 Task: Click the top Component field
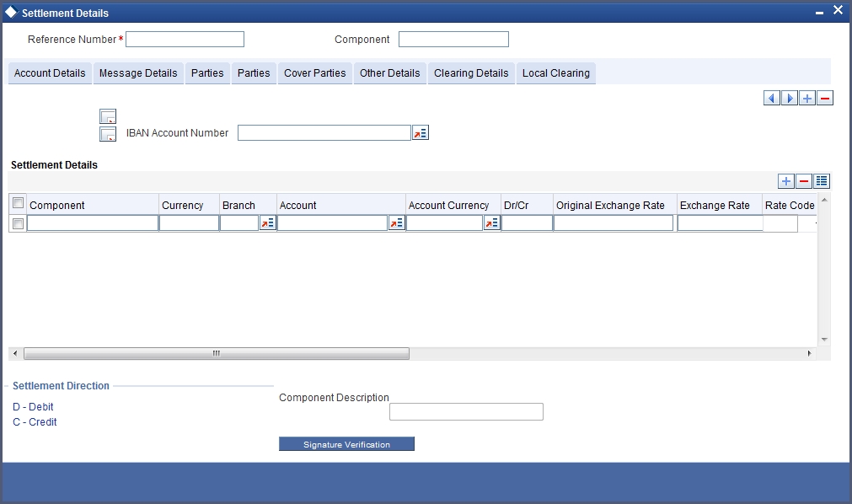[x=453, y=39]
